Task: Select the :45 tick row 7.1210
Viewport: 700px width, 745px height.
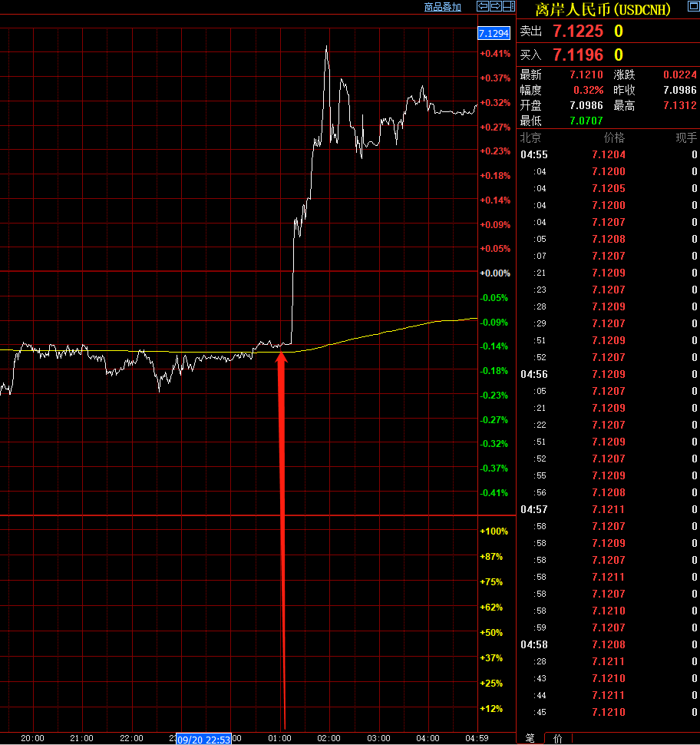Action: click(x=609, y=712)
